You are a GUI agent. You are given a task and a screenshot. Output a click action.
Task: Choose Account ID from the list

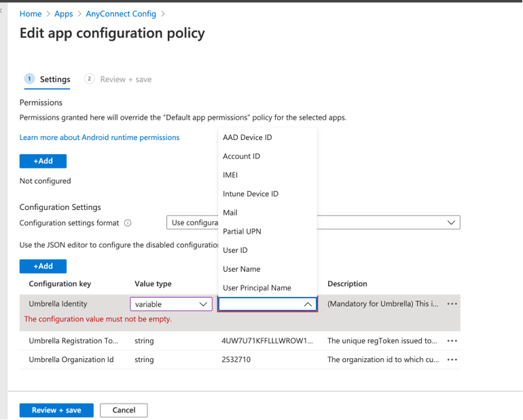241,156
